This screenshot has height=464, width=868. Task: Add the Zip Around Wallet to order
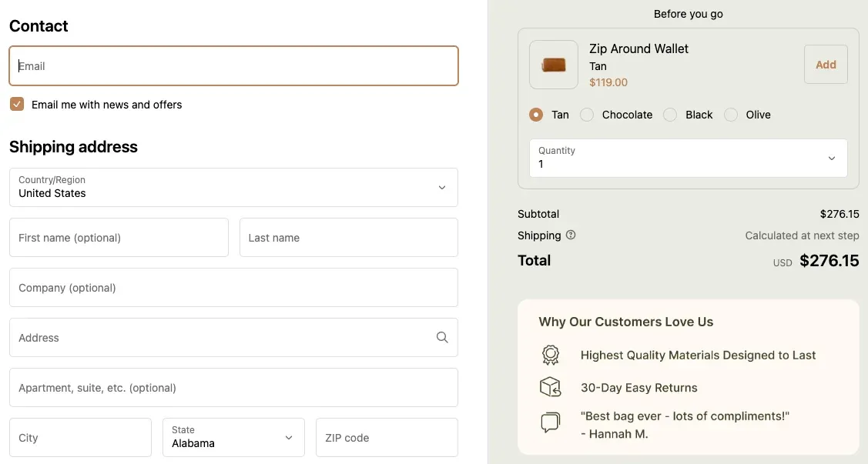point(826,65)
